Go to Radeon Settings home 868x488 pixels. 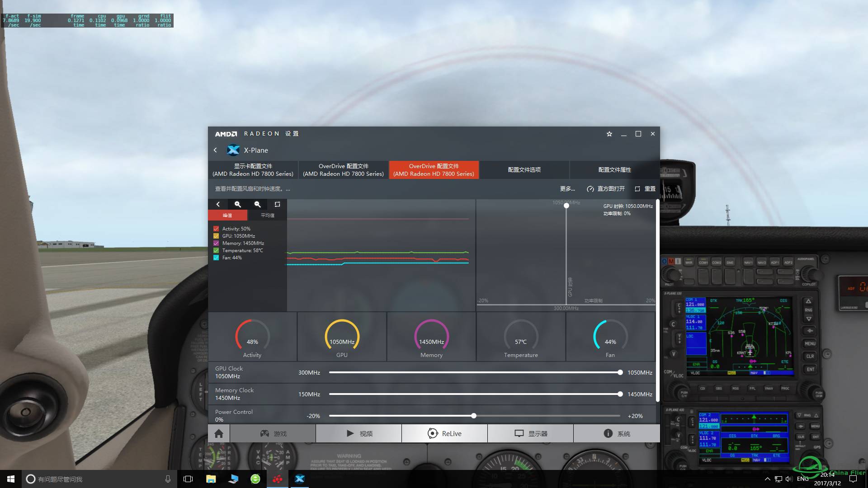pos(219,433)
